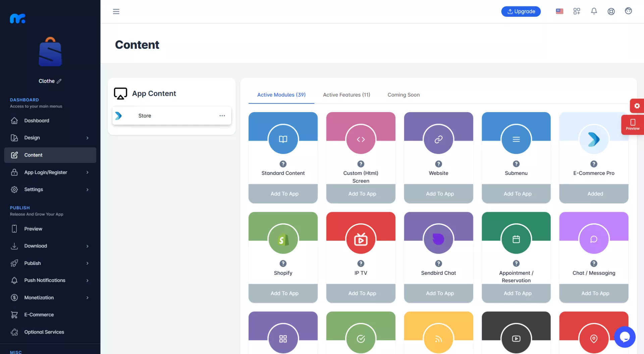The image size is (644, 354).
Task: Open the red Preview side button
Action: pyautogui.click(x=632, y=125)
